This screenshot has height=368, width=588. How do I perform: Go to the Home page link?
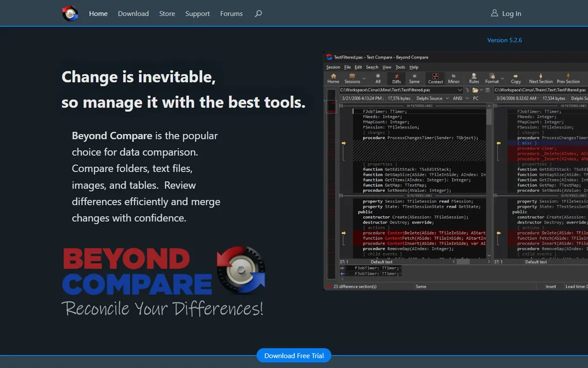98,13
